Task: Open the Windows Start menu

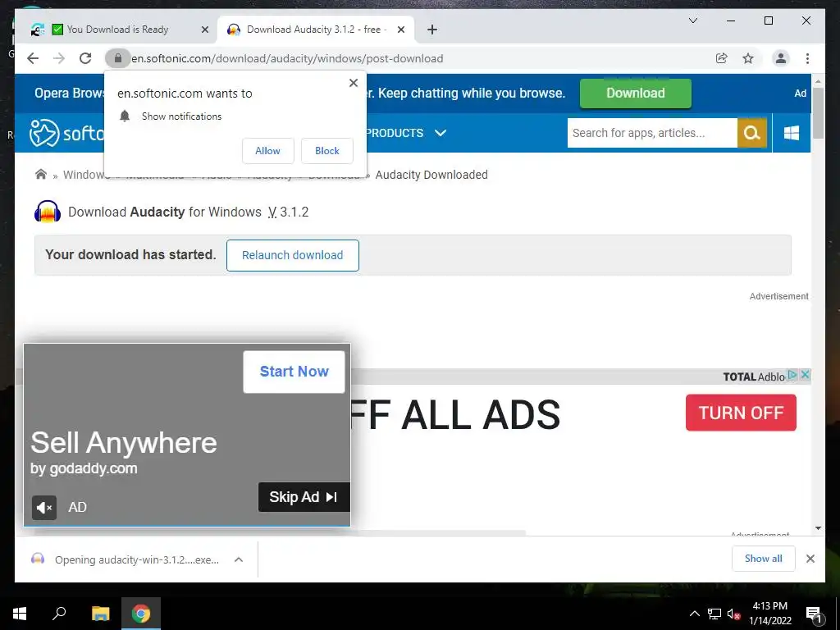Action: pos(20,614)
